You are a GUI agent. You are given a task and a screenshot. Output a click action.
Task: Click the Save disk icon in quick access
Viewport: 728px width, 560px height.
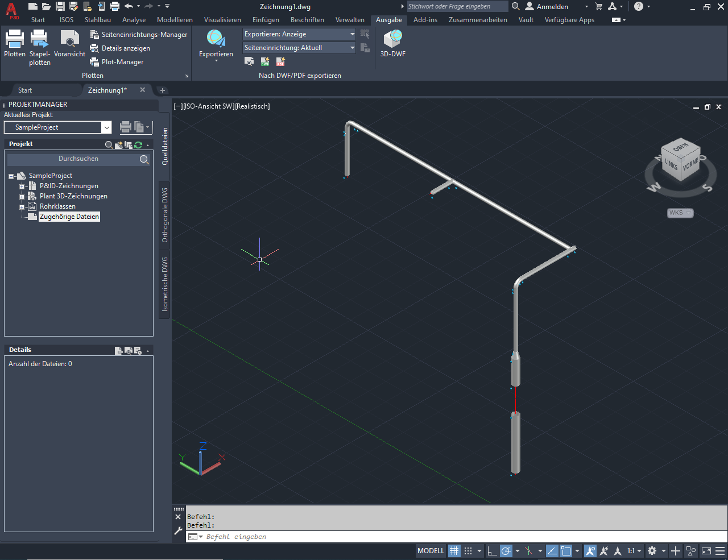60,6
